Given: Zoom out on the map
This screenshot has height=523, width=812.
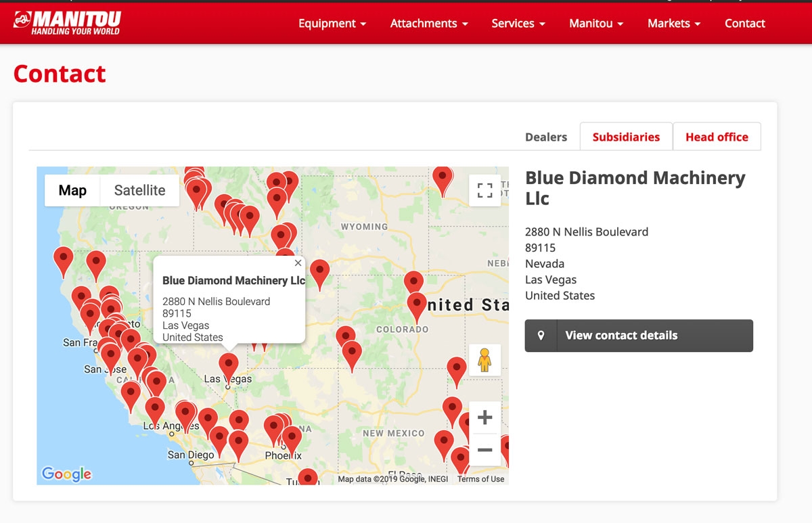Looking at the screenshot, I should (484, 450).
